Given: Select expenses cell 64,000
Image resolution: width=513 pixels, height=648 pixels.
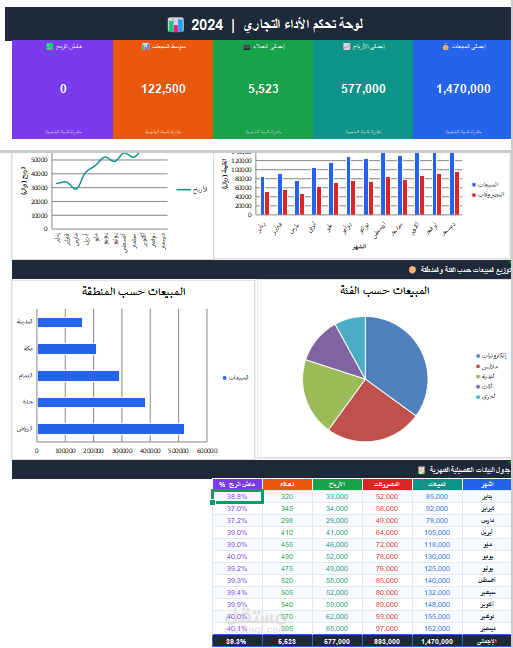Looking at the screenshot, I should point(387,533).
